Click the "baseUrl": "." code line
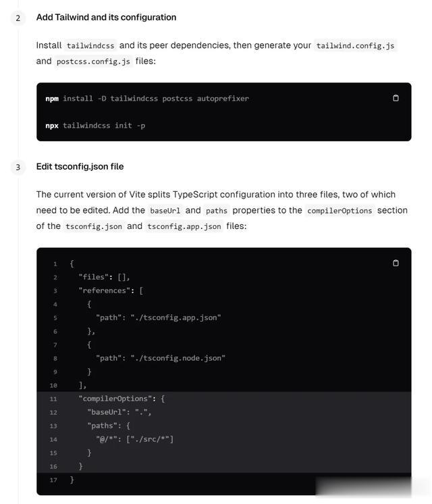The height and width of the screenshot is (504, 432). point(119,412)
